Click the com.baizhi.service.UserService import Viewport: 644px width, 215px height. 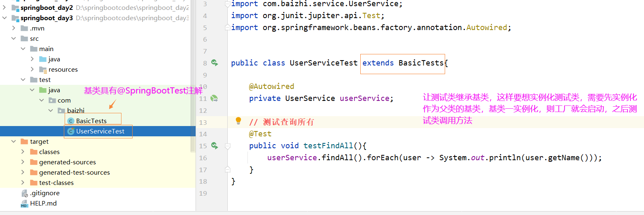pyautogui.click(x=317, y=4)
